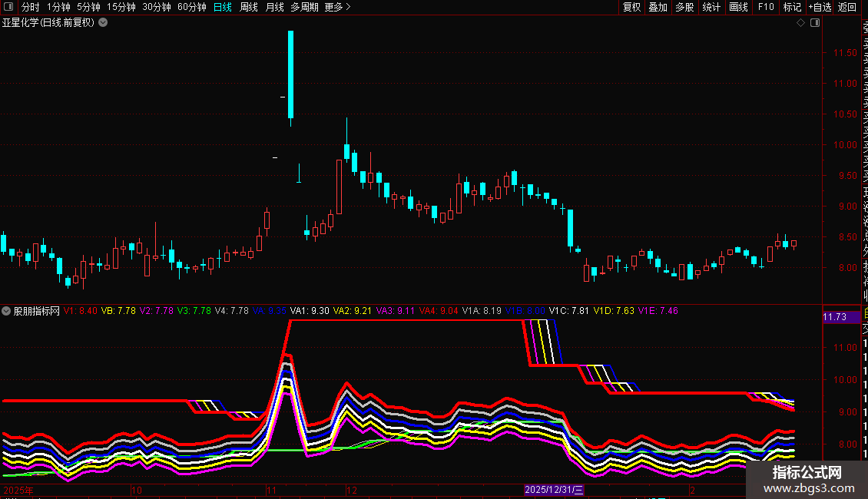Click the 叠加 overlay button
The image size is (868, 499).
[x=658, y=7]
